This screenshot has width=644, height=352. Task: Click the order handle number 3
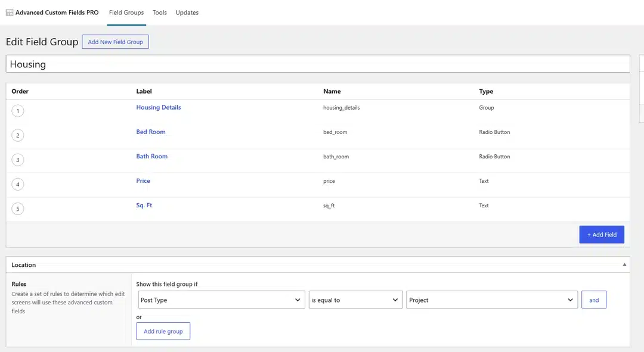click(x=18, y=160)
